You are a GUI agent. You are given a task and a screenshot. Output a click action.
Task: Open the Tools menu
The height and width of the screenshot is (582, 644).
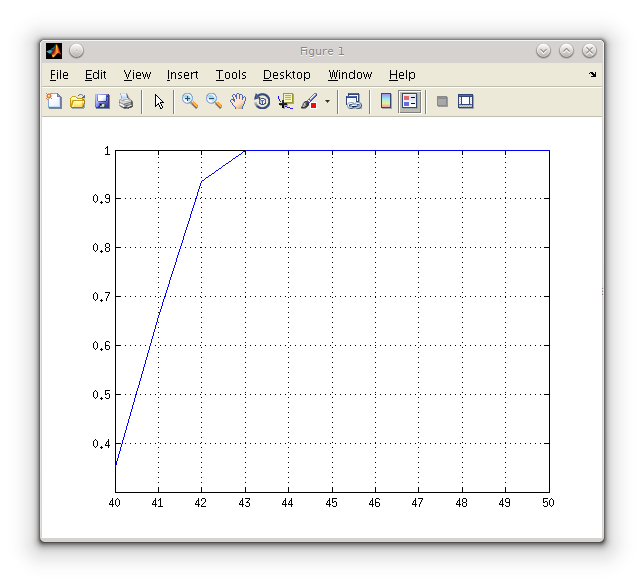coord(231,75)
